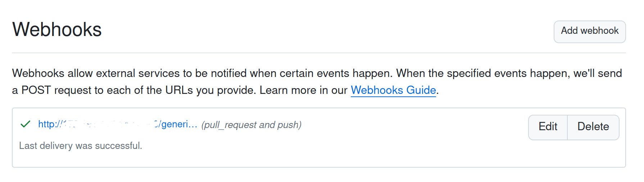The image size is (644, 182).
Task: Click the phrase "Learn more in our"
Action: point(304,90)
